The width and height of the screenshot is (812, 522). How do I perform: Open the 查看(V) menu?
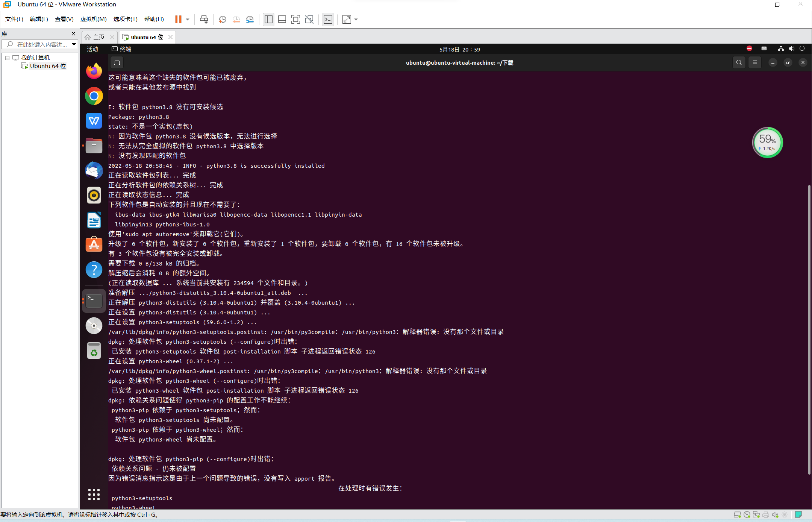(x=64, y=19)
